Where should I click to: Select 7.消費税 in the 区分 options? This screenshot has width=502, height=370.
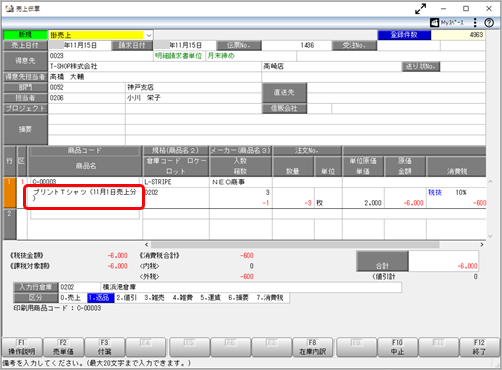tap(270, 298)
